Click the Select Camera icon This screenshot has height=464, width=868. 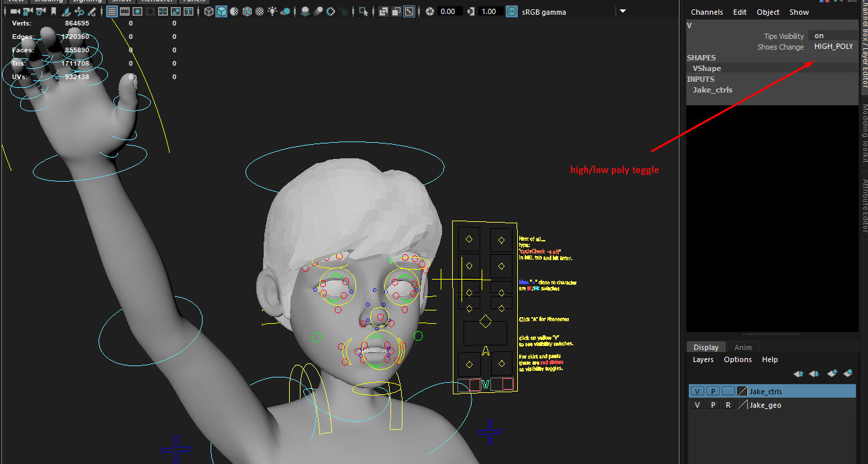[x=15, y=11]
